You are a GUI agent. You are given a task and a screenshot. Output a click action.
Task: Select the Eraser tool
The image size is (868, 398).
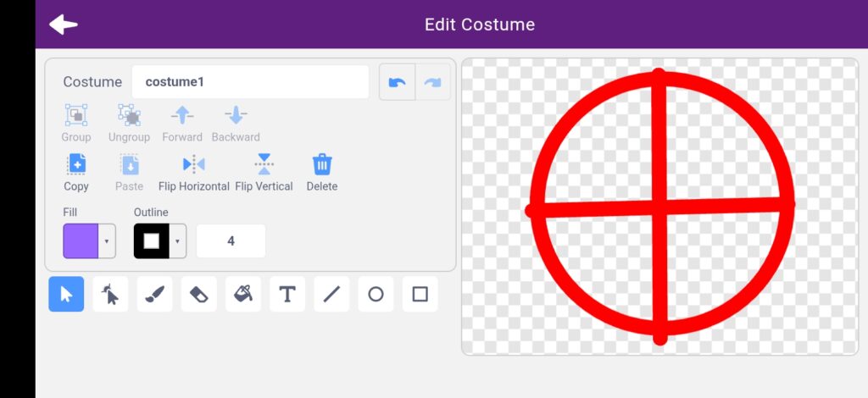(x=198, y=294)
